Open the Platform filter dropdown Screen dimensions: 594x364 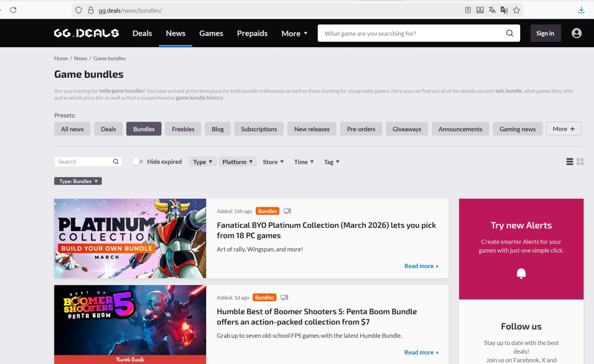coord(237,162)
